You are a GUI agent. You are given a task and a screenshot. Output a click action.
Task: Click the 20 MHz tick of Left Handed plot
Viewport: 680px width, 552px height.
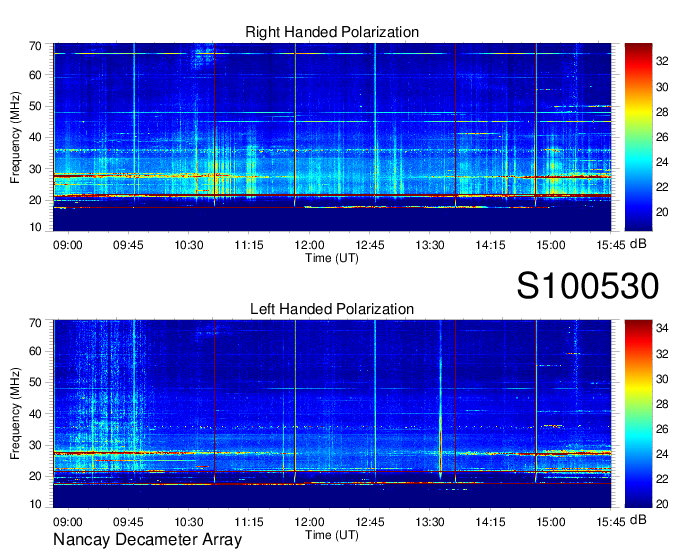point(35,476)
